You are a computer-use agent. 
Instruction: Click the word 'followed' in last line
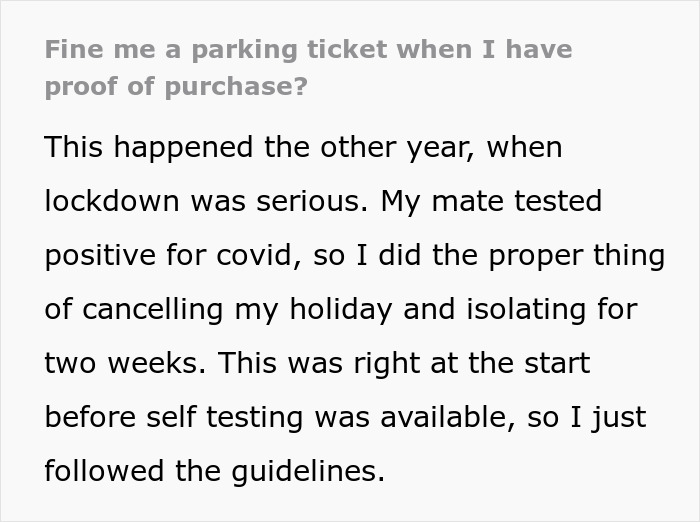pos(105,470)
